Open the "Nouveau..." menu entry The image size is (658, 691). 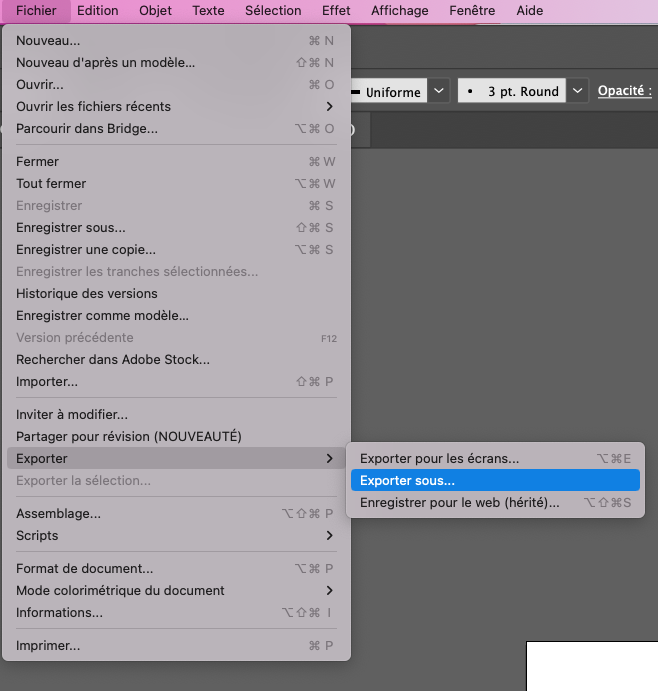click(x=48, y=41)
